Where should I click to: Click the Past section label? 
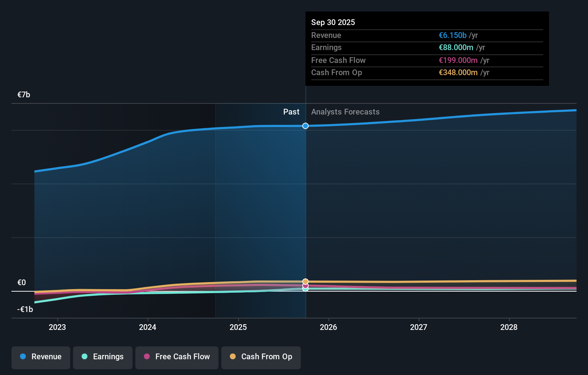[291, 112]
